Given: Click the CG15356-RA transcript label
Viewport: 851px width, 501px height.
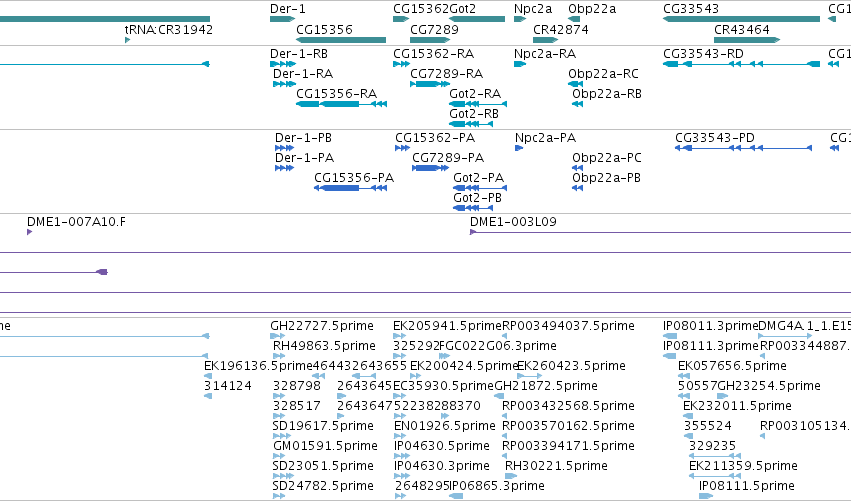Looking at the screenshot, I should 336,94.
